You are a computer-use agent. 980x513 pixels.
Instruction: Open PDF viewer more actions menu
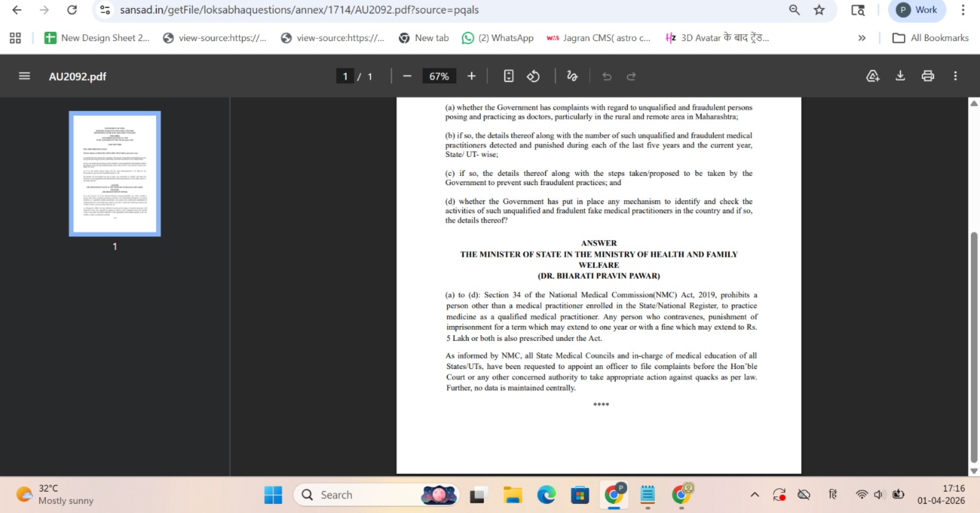956,76
